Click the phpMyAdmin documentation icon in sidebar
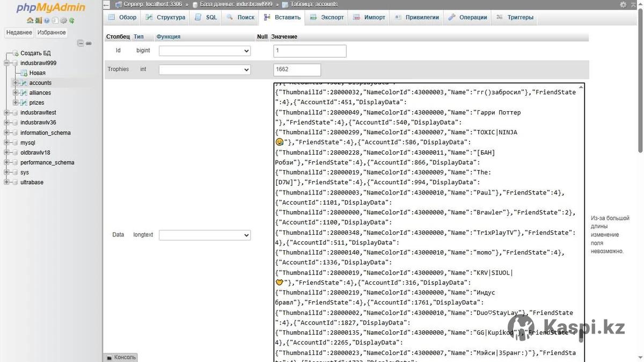This screenshot has width=644, height=362. pos(47,20)
